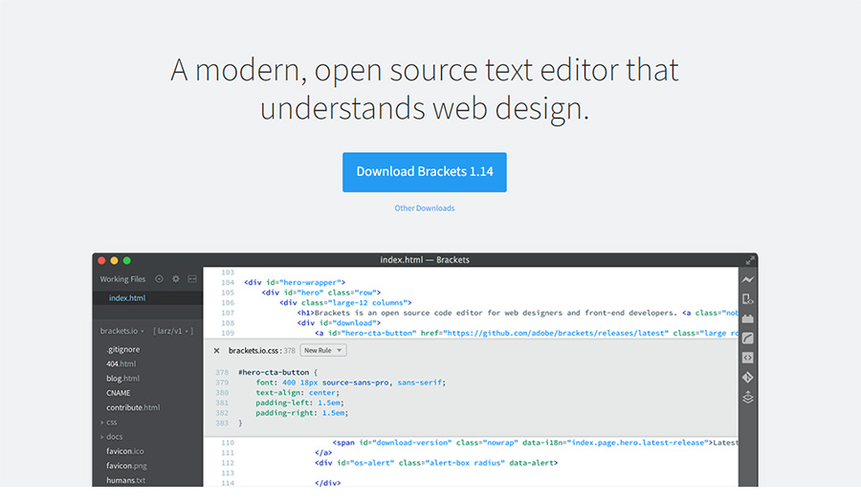Open the device preview icon in right toolbar
The image size is (861, 504).
click(x=747, y=299)
